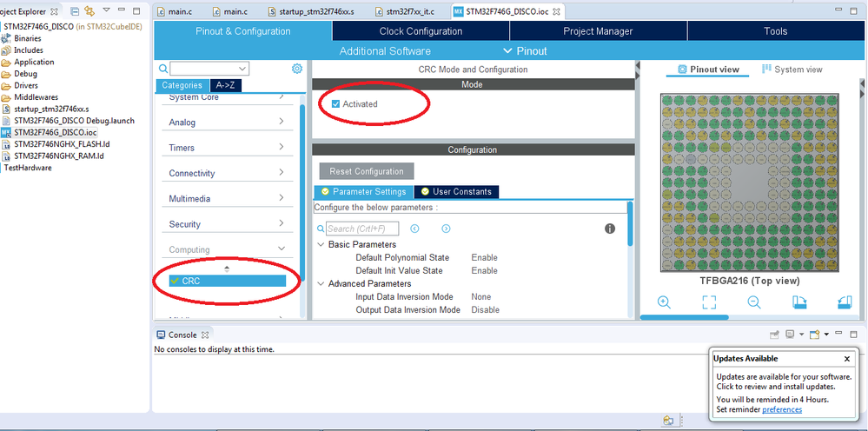868x431 pixels.
Task: Click the parameter search magnifier icon
Action: coord(321,229)
